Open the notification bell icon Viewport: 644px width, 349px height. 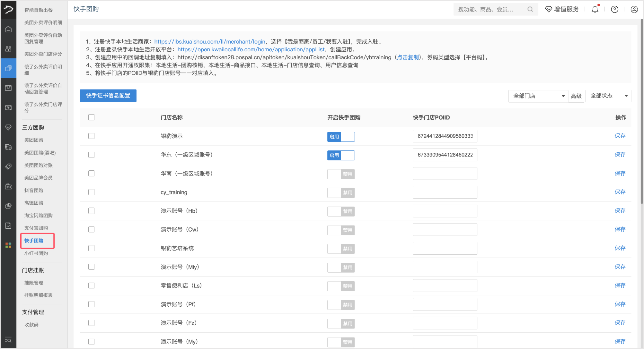click(x=595, y=9)
